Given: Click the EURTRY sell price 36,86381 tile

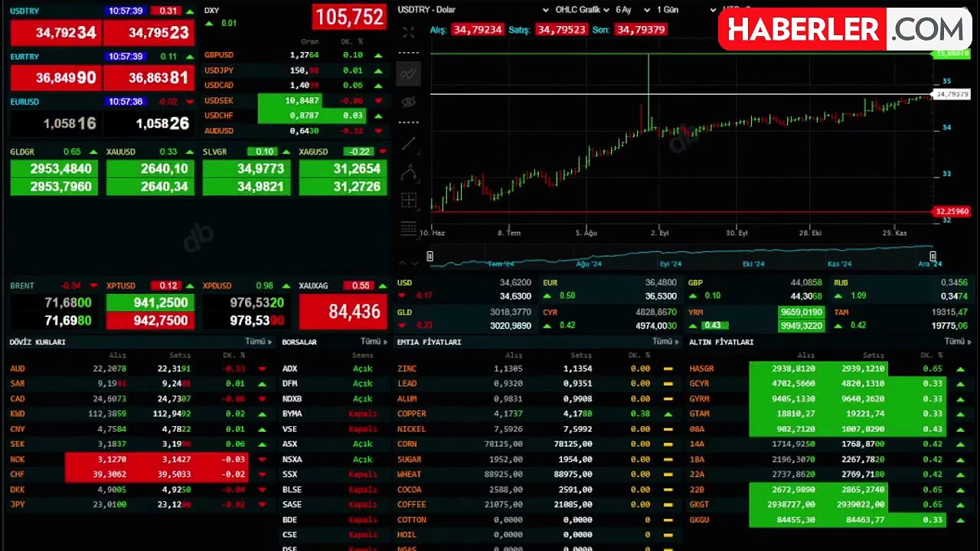Looking at the screenshot, I should click(x=148, y=78).
